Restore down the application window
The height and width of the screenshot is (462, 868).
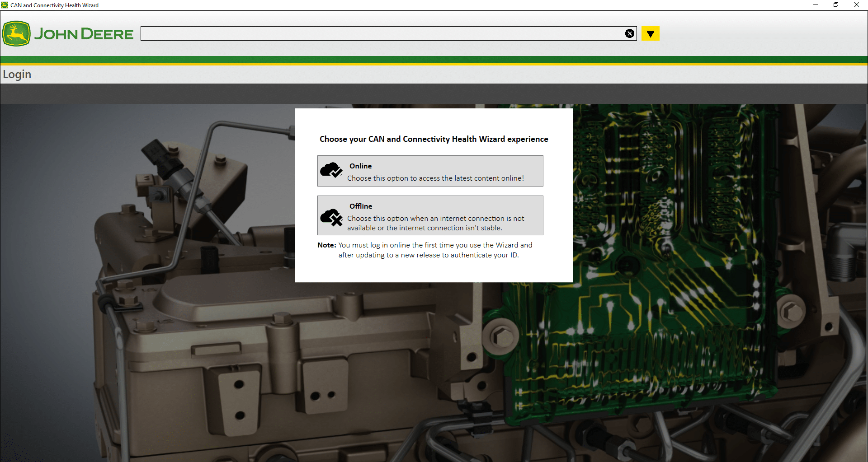click(836, 5)
